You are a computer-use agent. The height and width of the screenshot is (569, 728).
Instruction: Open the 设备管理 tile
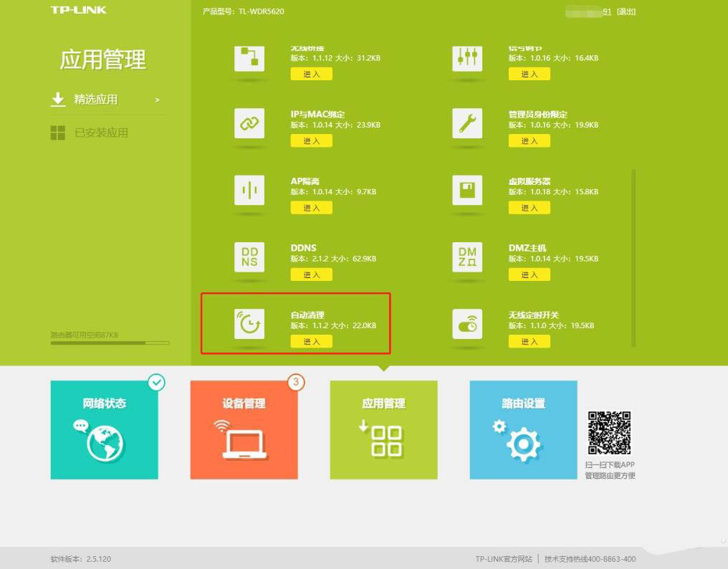(x=244, y=430)
